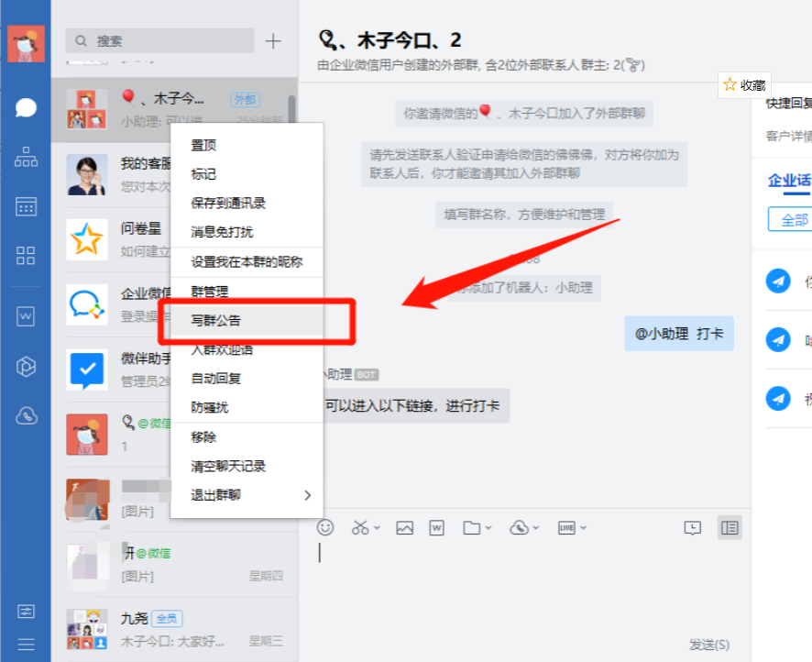The image size is (812, 662).
Task: Open the workbench grid icon in the sidebar
Action: coord(26,256)
